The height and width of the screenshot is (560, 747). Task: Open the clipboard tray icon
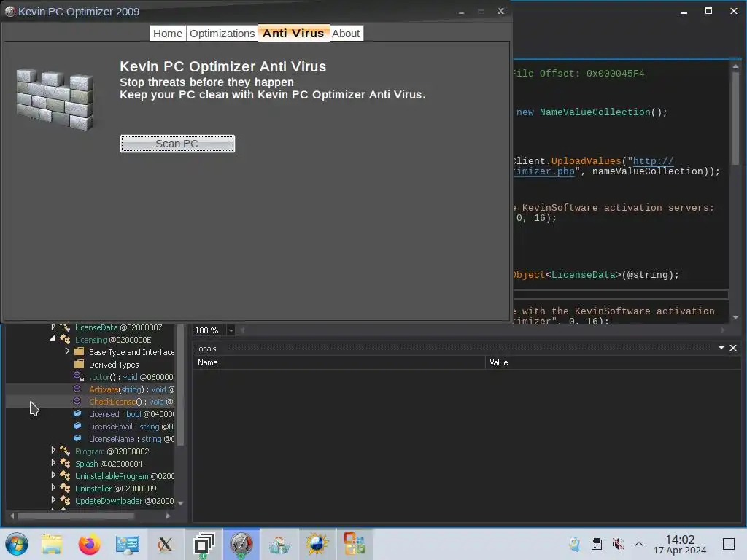(x=597, y=544)
